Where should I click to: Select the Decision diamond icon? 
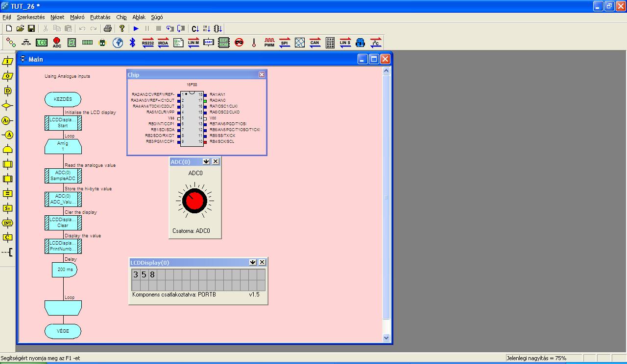pos(7,106)
